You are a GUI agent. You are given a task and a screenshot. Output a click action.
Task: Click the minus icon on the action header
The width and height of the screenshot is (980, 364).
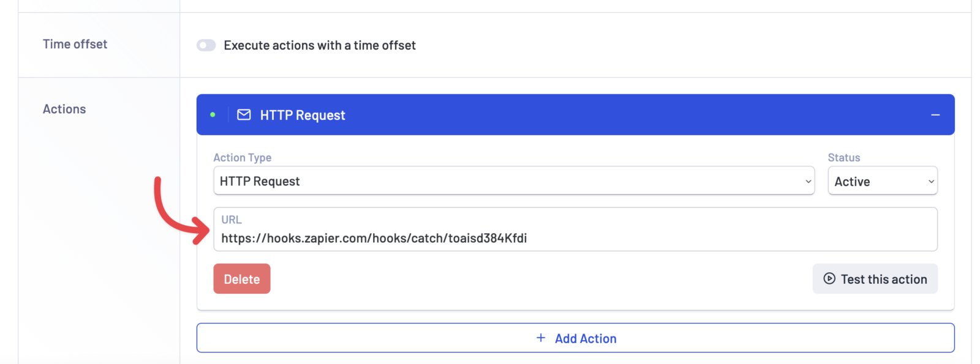tap(935, 114)
